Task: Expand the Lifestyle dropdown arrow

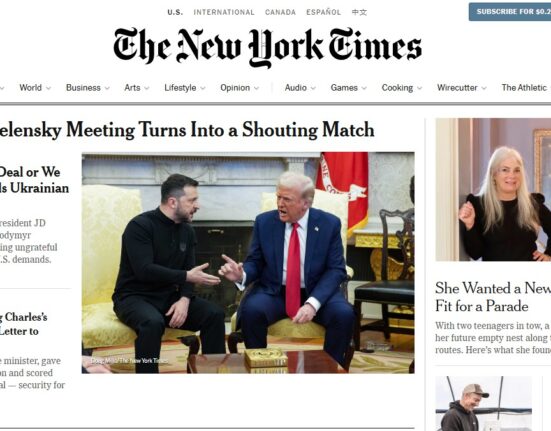Action: tap(203, 88)
